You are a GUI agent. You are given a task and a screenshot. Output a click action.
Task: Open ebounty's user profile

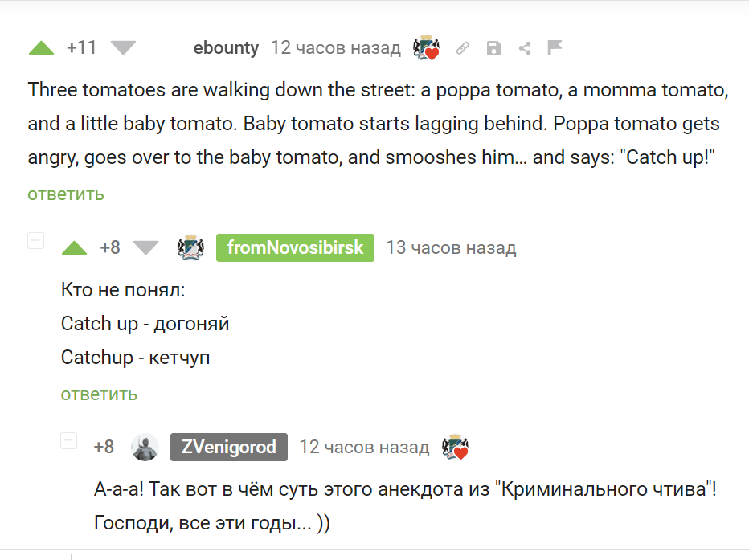(226, 47)
